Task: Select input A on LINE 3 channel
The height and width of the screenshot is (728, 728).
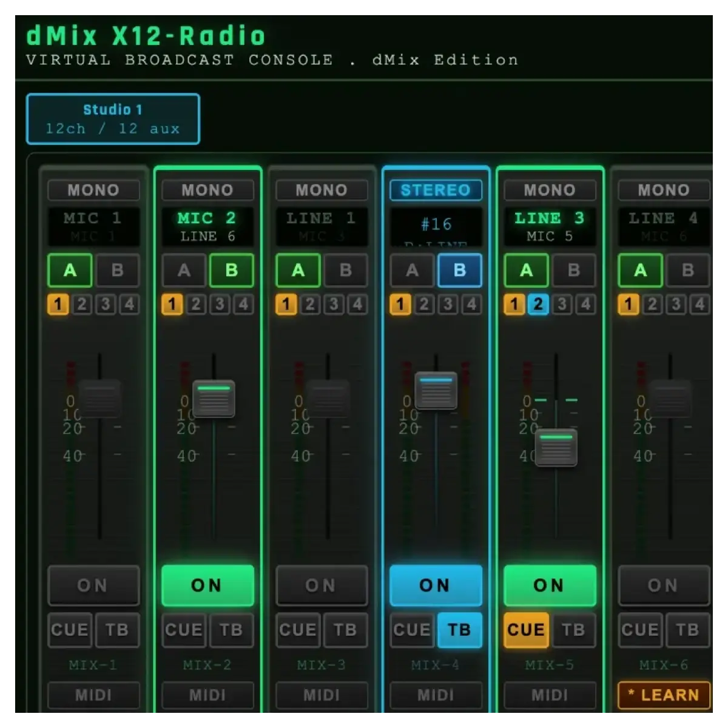Action: point(526,271)
